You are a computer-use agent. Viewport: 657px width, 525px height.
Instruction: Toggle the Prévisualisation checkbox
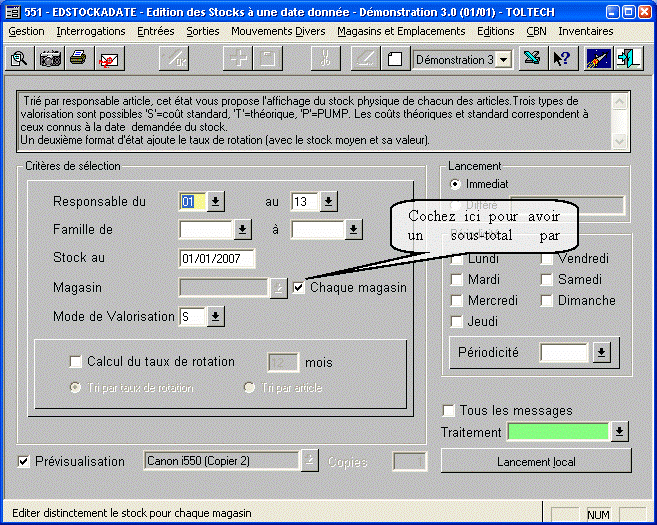pyautogui.click(x=25, y=461)
